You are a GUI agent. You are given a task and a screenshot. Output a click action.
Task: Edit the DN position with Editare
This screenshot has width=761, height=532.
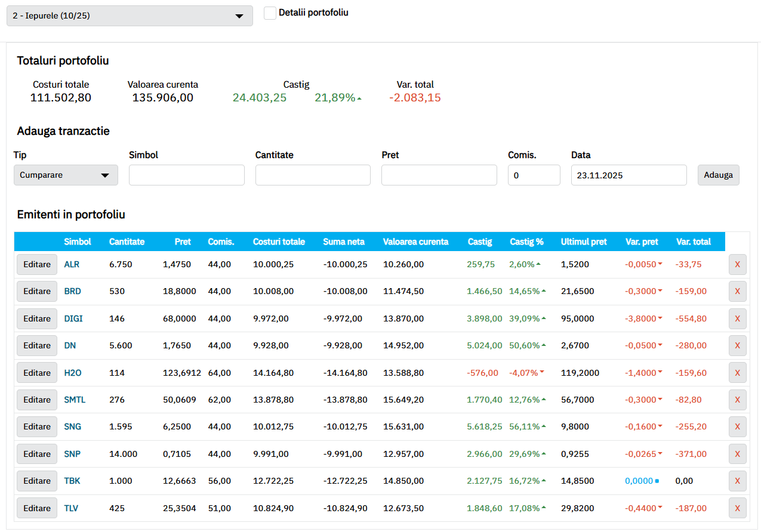coord(37,345)
